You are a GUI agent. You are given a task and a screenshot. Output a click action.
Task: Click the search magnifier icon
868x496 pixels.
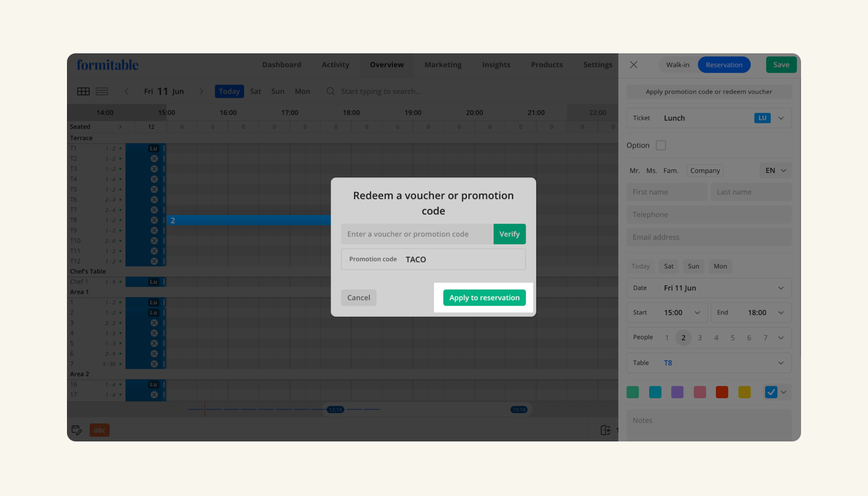[330, 91]
